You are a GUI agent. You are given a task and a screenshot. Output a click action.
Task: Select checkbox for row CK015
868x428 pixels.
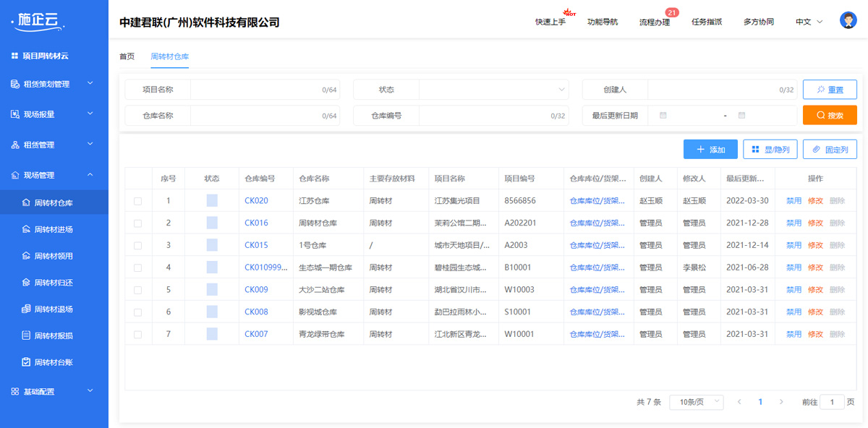point(138,246)
